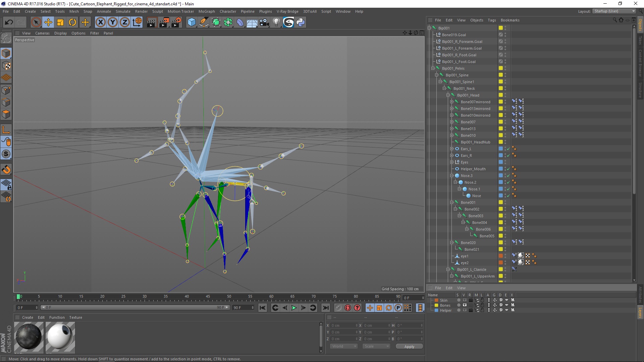Click Make Editable icon in left toolbar

tap(6, 39)
